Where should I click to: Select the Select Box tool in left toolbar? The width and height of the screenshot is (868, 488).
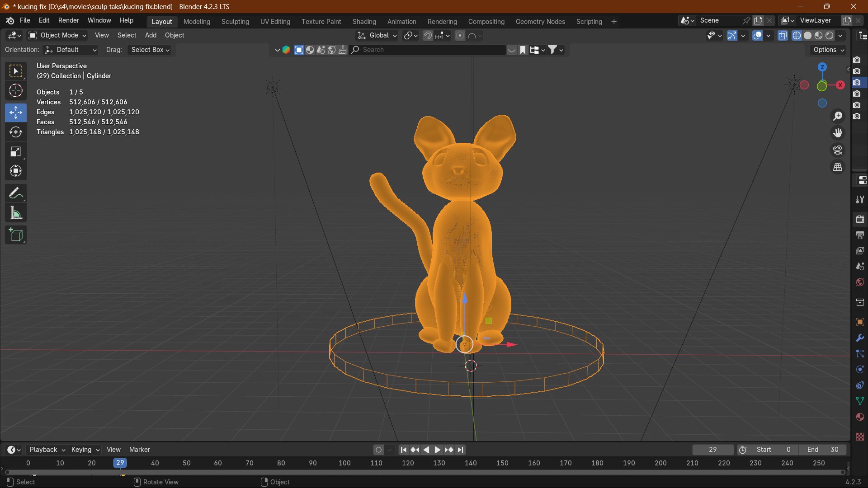(x=16, y=71)
